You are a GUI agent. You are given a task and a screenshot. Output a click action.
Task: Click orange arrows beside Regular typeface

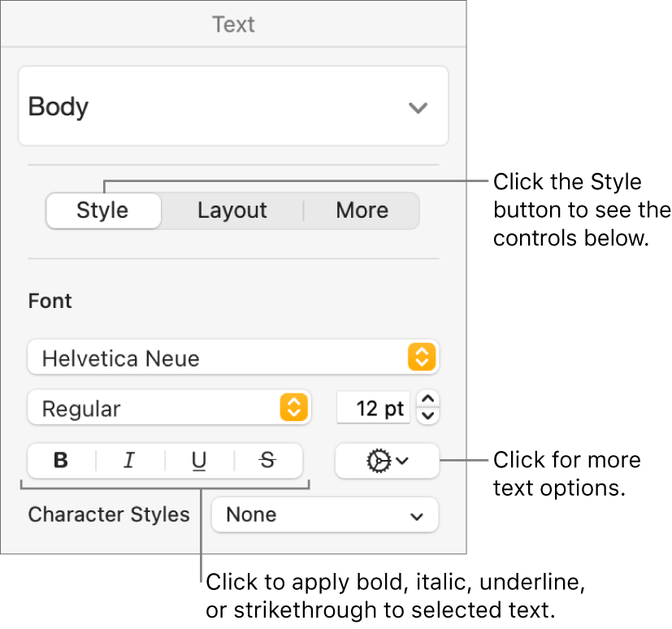[293, 408]
